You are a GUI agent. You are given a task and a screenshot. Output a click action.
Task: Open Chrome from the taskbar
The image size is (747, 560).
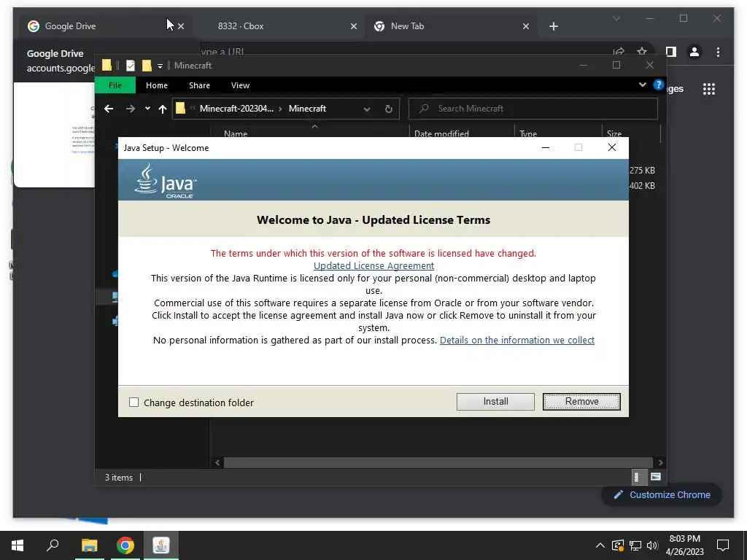[125, 545]
